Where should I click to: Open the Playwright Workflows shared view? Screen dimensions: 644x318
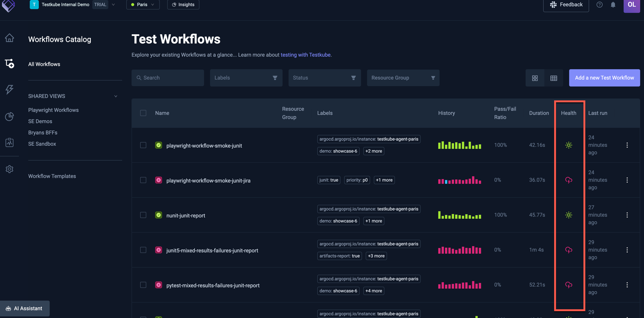pyautogui.click(x=53, y=110)
